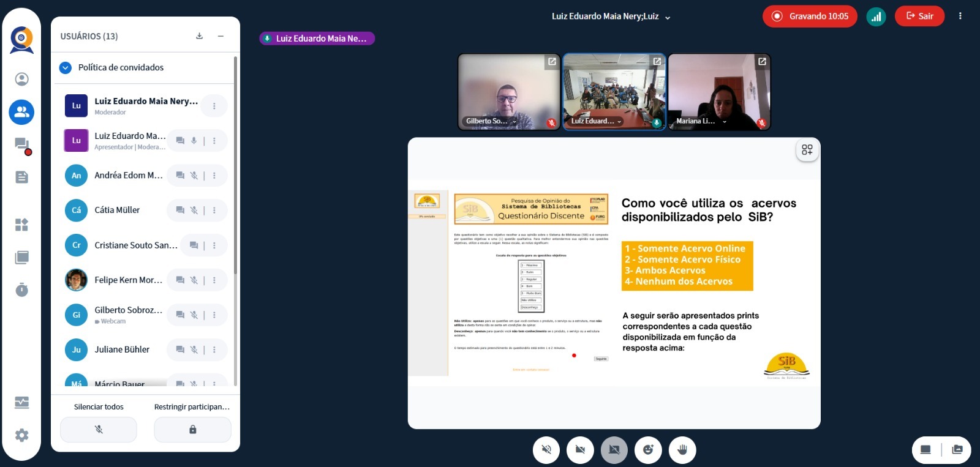Open the chat icon in left sidebar

[21, 144]
